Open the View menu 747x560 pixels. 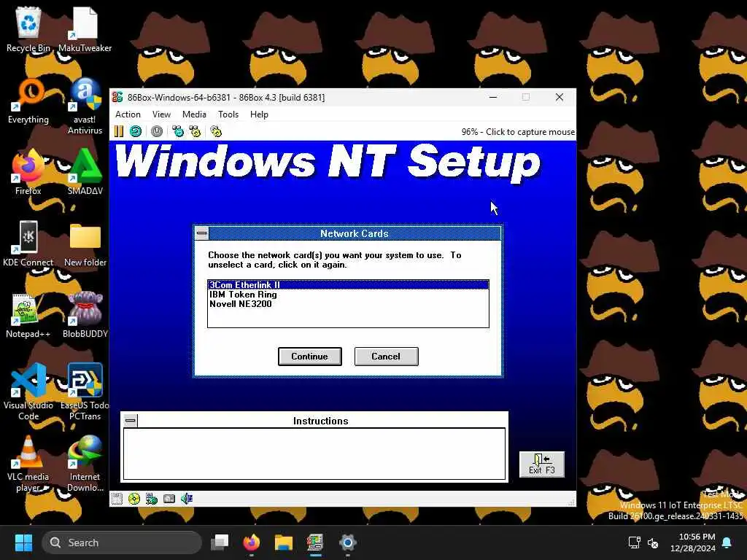tap(161, 114)
